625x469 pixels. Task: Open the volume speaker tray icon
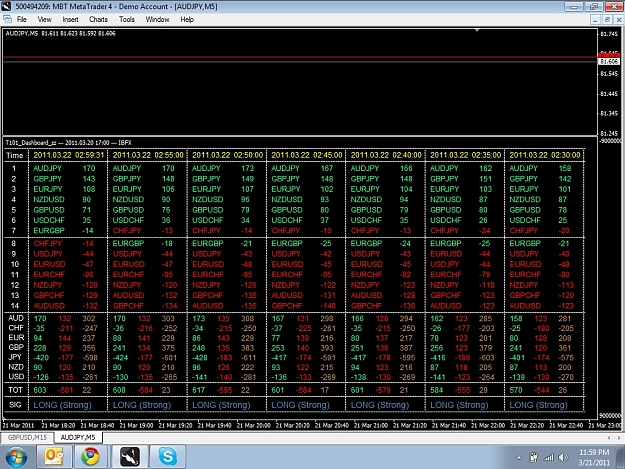(x=563, y=457)
